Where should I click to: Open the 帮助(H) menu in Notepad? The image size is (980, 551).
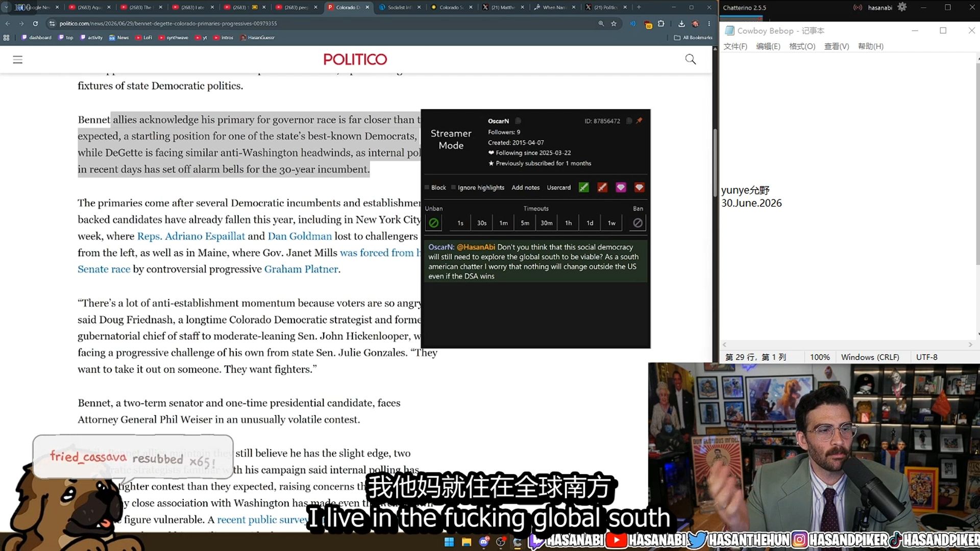point(871,46)
